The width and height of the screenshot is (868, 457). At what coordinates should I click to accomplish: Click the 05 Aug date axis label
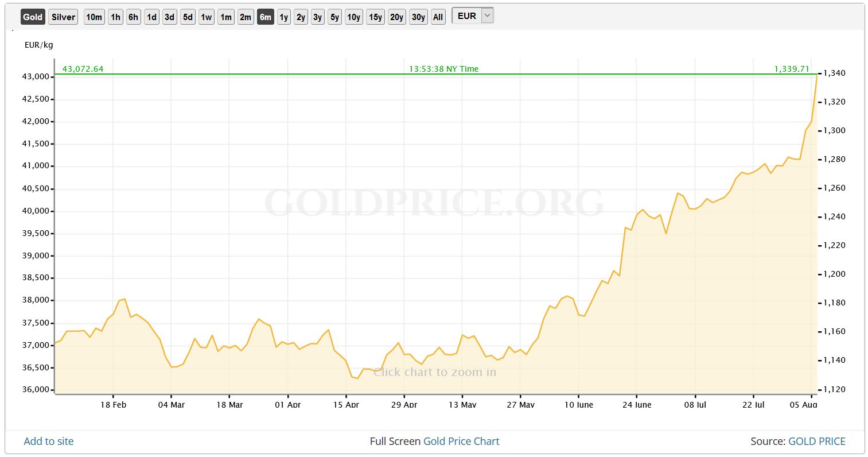pyautogui.click(x=804, y=404)
